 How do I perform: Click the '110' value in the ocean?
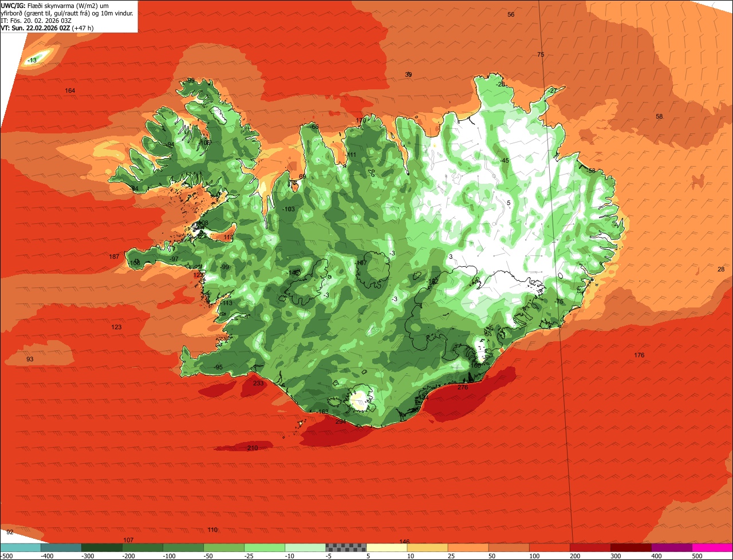(212, 530)
